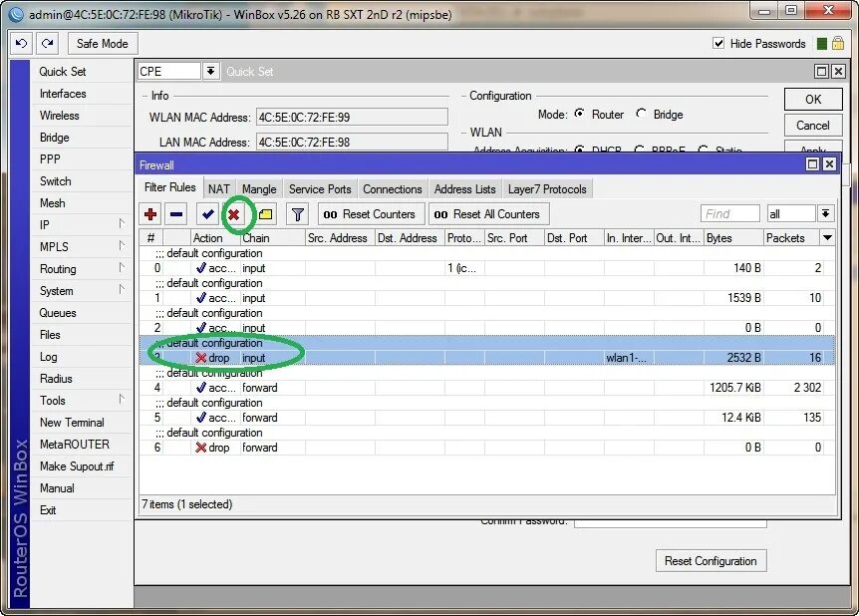Click the redo arrow icon
Viewport: 859px width, 616px height.
pos(48,43)
